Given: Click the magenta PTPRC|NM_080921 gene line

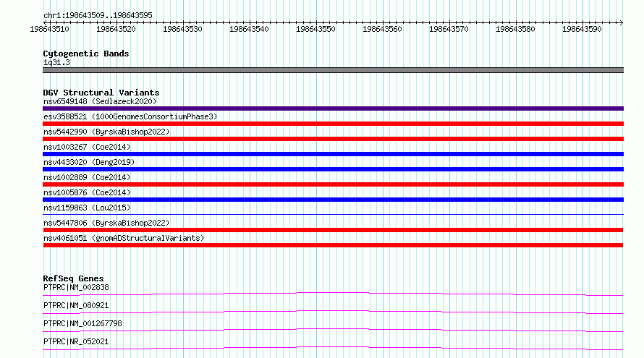Looking at the screenshot, I should click(x=333, y=312).
